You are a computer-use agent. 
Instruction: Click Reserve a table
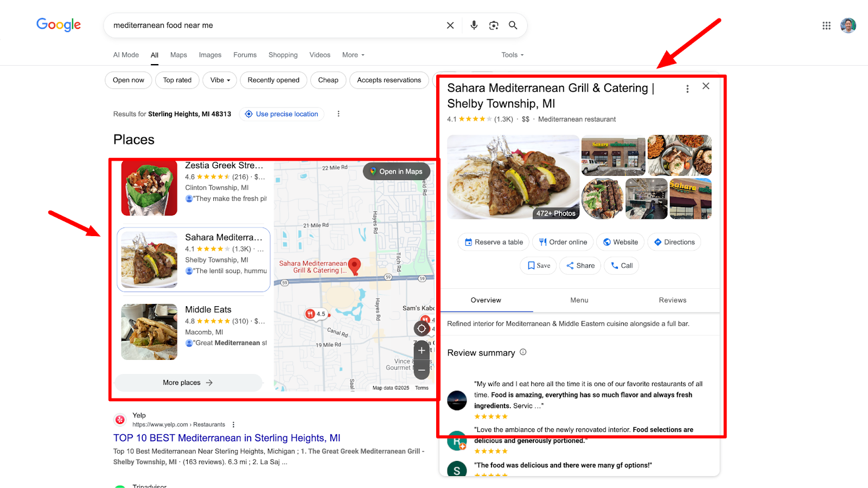(x=494, y=242)
